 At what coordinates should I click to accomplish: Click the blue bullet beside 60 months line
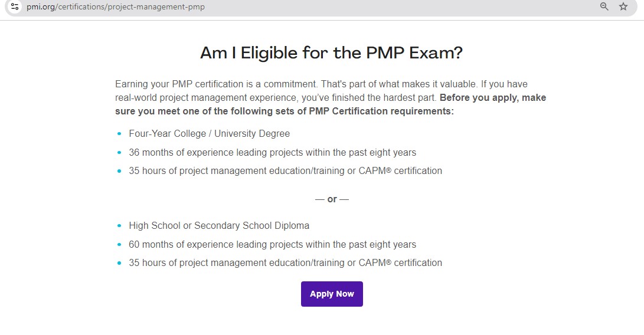click(x=119, y=245)
